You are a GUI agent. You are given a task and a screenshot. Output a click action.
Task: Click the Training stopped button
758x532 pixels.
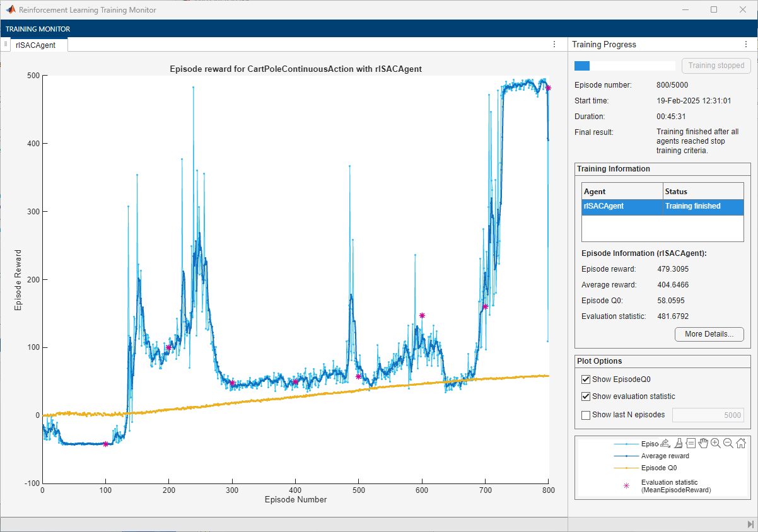tap(716, 66)
